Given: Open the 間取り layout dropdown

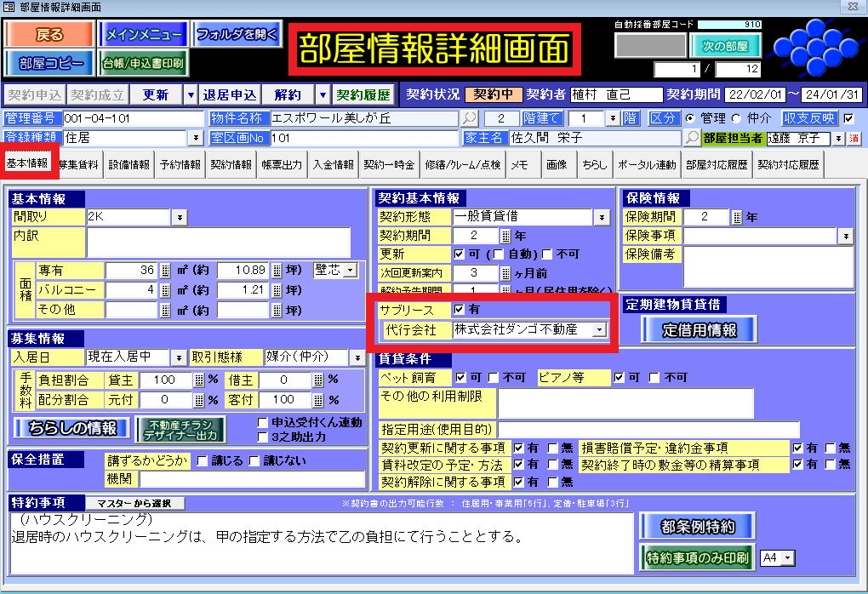Looking at the screenshot, I should (x=180, y=217).
